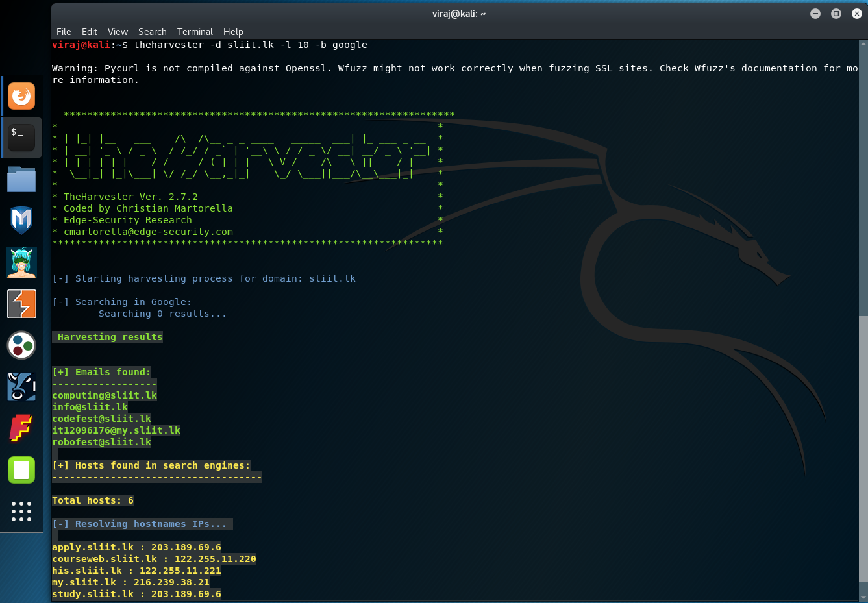Viewport: 868px width, 603px height.
Task: Minimize the terminal window
Action: click(x=815, y=14)
